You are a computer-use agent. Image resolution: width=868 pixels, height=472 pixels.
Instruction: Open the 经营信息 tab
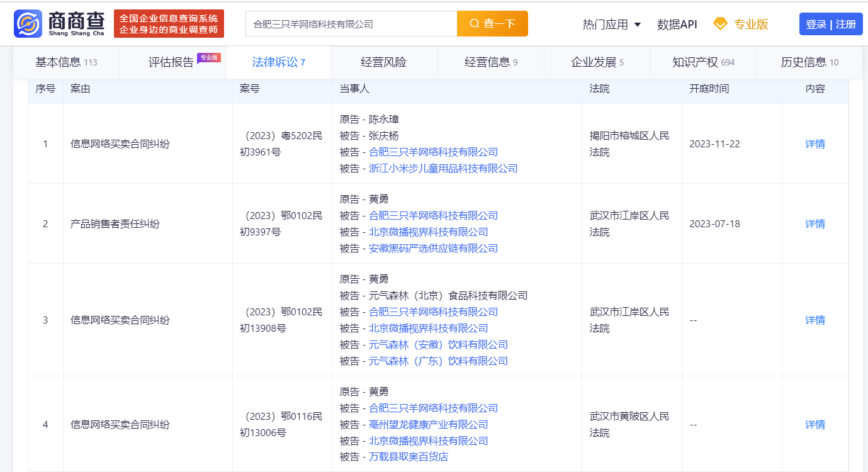pos(491,62)
